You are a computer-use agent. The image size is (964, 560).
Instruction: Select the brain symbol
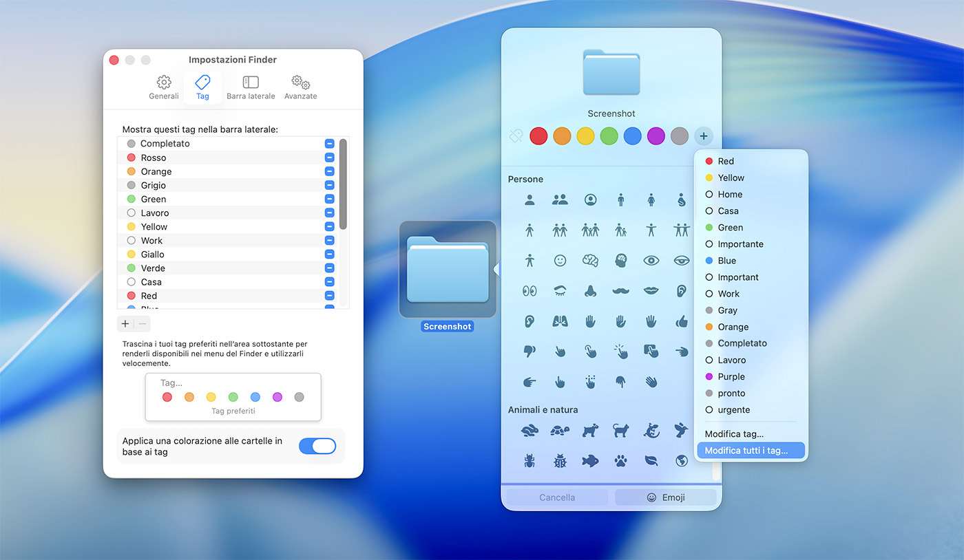[x=590, y=261]
